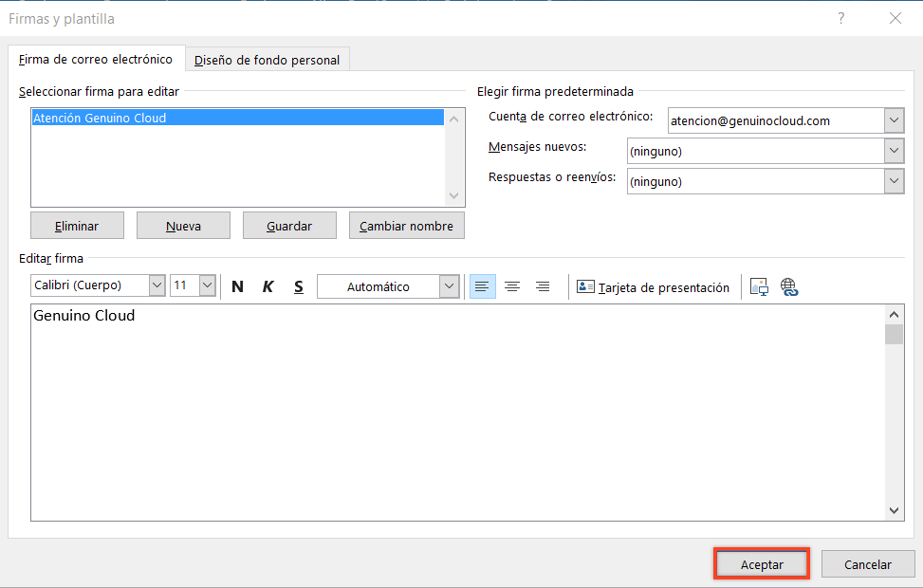This screenshot has height=588, width=923.
Task: Insert a picture into signature
Action: coord(759,286)
